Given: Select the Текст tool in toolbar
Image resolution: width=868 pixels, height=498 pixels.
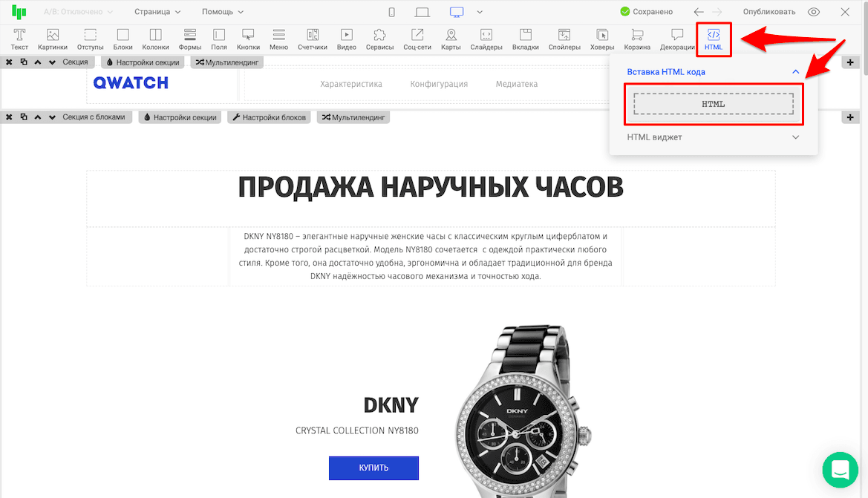Looking at the screenshot, I should tap(19, 39).
